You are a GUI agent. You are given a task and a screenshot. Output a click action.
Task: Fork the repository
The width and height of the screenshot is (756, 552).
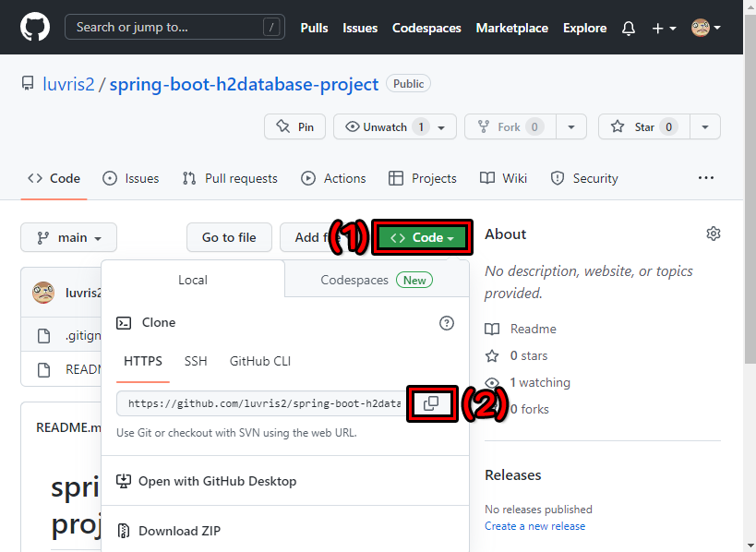pos(510,126)
